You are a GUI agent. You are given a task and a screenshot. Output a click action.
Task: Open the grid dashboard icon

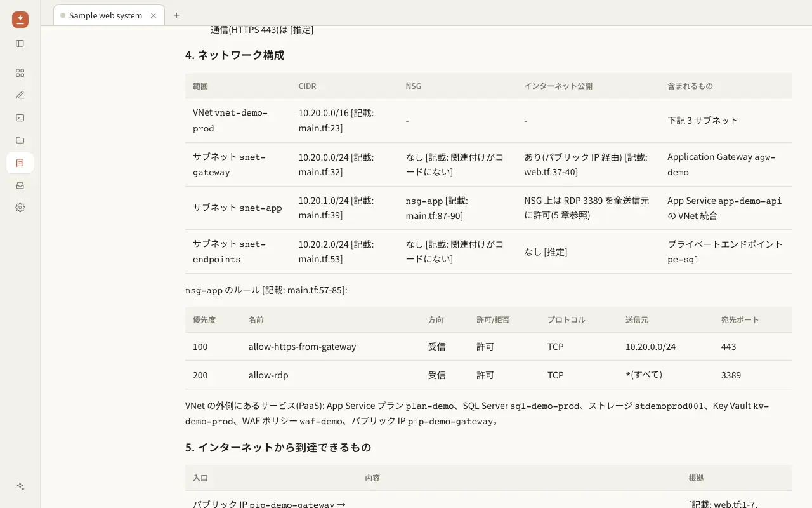point(20,73)
